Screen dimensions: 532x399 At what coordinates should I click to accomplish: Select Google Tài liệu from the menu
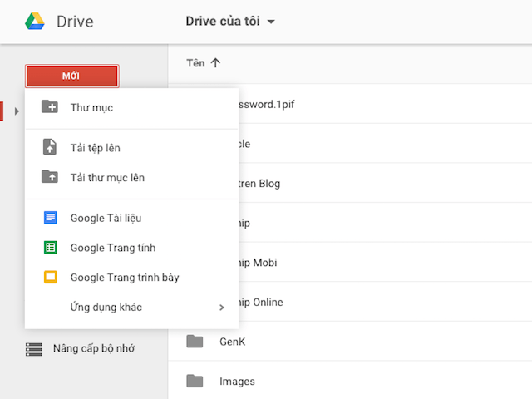(x=106, y=218)
